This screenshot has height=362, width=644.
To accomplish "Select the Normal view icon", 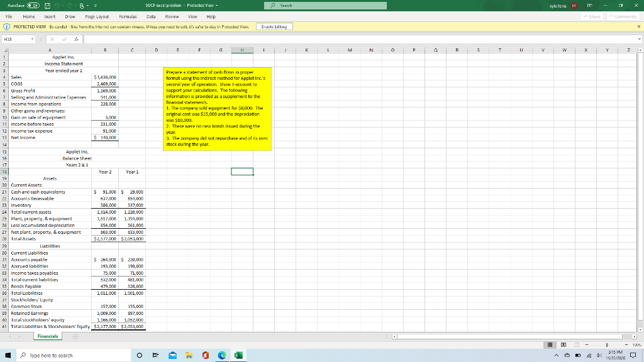I will pyautogui.click(x=550, y=344).
